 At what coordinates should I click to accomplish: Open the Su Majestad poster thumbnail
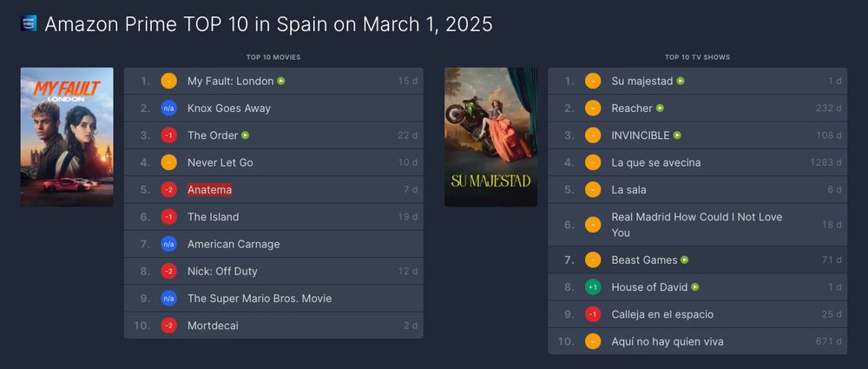[x=491, y=137]
